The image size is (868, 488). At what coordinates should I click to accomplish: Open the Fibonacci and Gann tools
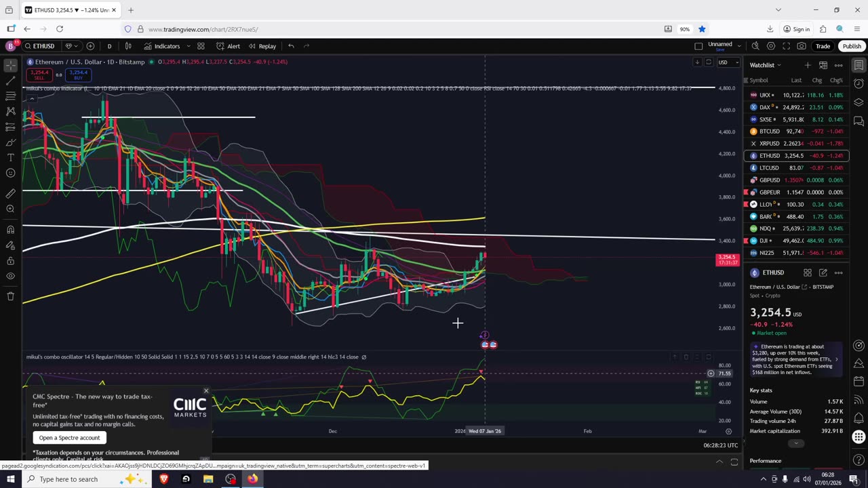(10, 96)
